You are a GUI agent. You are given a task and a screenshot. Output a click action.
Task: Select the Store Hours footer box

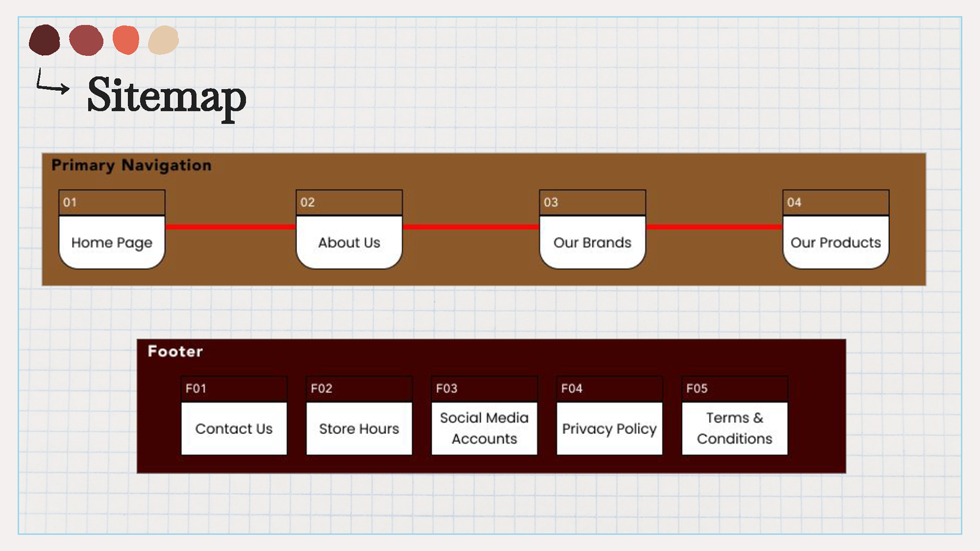click(x=359, y=429)
